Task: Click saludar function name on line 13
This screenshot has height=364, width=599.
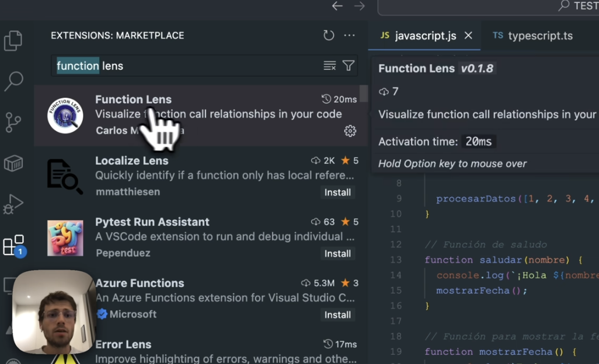Action: click(x=501, y=260)
